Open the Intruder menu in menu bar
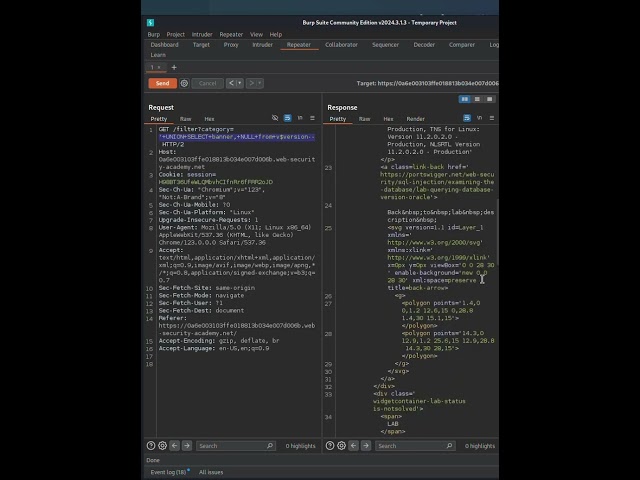This screenshot has height=480, width=640. pos(203,34)
